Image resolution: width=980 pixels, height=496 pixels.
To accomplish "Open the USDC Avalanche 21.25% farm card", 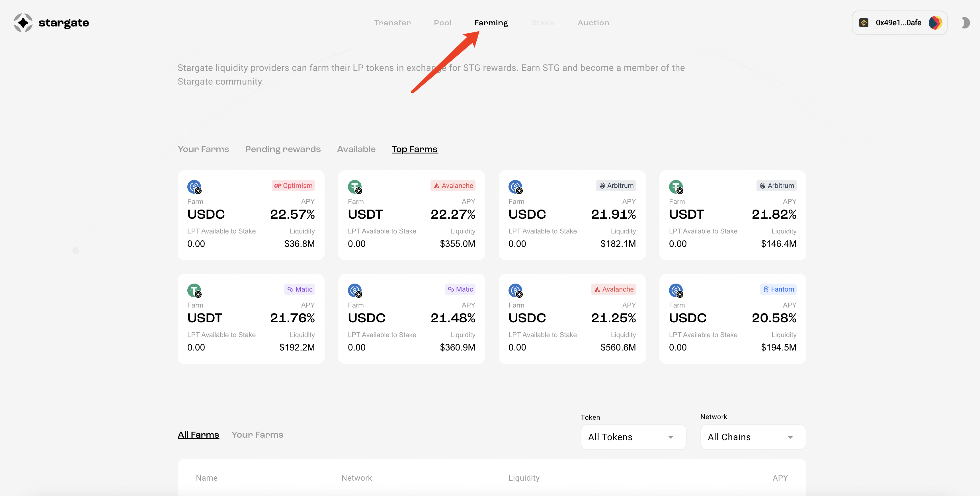I will point(572,319).
